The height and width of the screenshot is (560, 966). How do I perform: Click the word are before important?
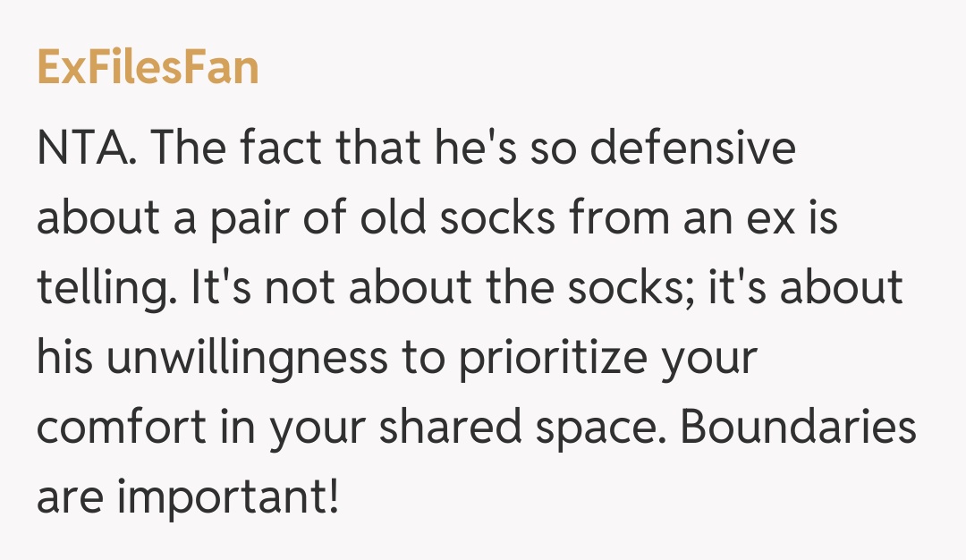(x=69, y=498)
